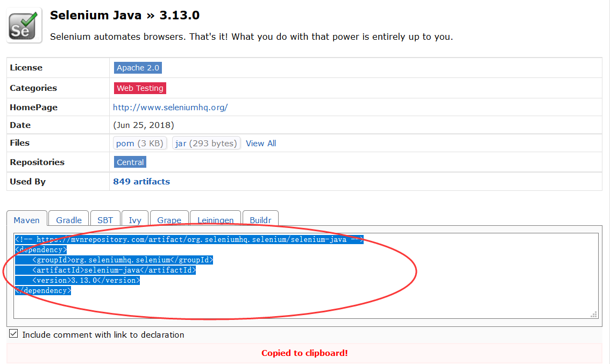This screenshot has width=610, height=364.
Task: Switch to the Buildr tab
Action: pyautogui.click(x=260, y=219)
